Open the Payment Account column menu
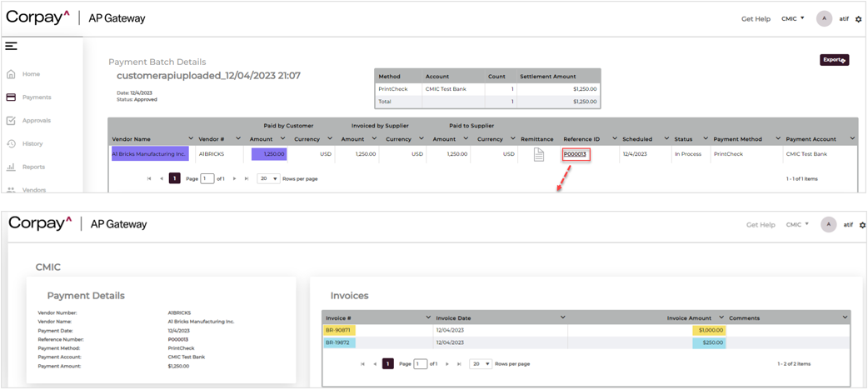 [x=852, y=138]
